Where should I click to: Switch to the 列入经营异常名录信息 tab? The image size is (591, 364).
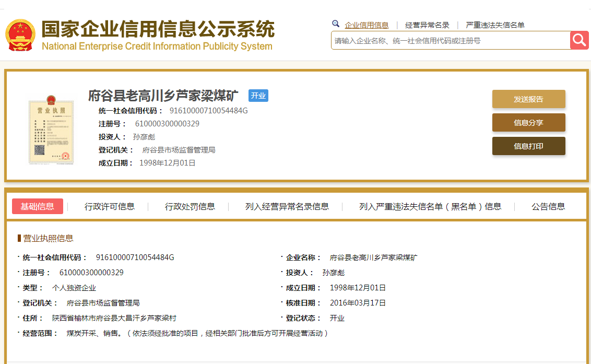pyautogui.click(x=287, y=206)
